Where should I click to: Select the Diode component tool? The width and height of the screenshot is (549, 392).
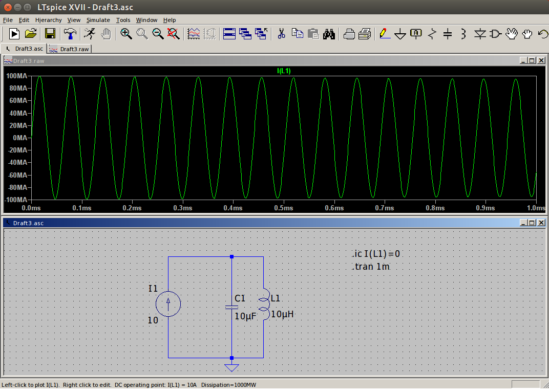pos(479,34)
